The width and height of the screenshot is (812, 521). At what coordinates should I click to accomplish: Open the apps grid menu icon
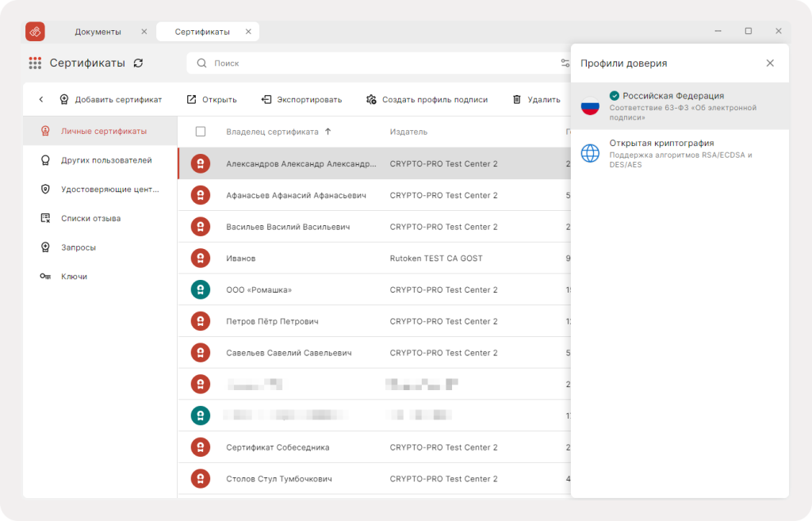[x=35, y=63]
